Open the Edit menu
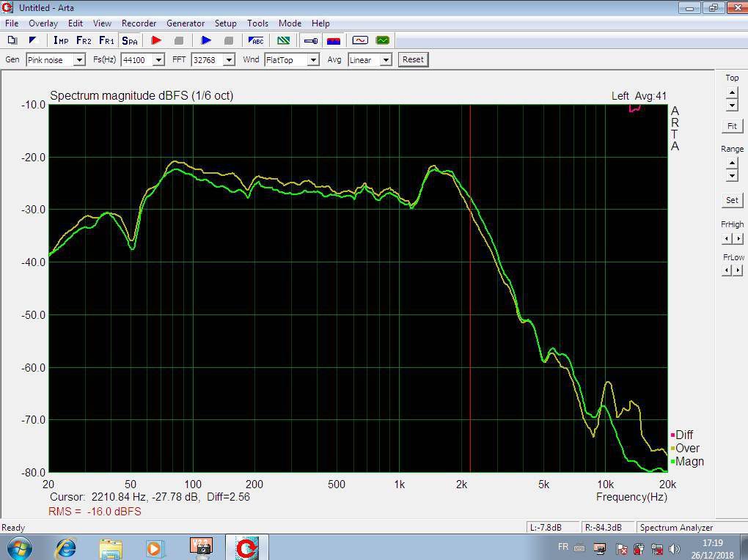This screenshot has width=748, height=560. (x=76, y=23)
